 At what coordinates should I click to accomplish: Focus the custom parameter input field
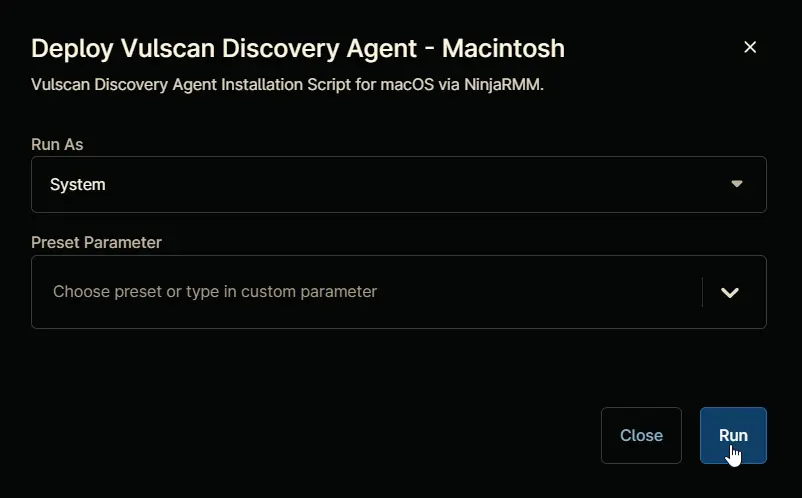(367, 292)
